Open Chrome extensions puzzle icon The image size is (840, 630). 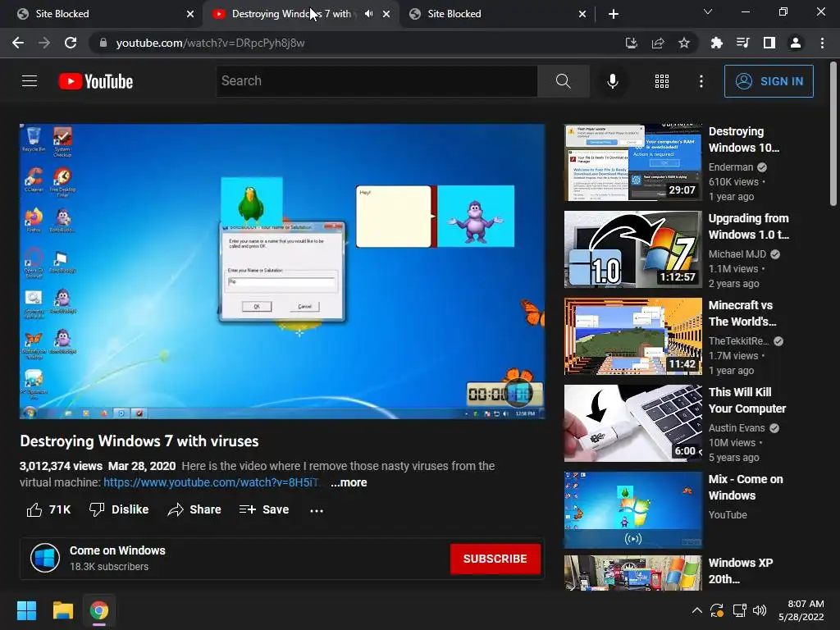pyautogui.click(x=717, y=43)
